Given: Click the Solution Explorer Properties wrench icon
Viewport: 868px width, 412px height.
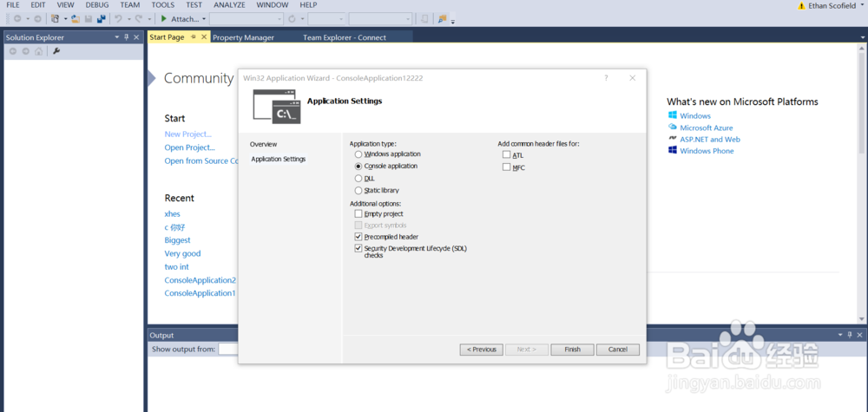Looking at the screenshot, I should point(56,51).
